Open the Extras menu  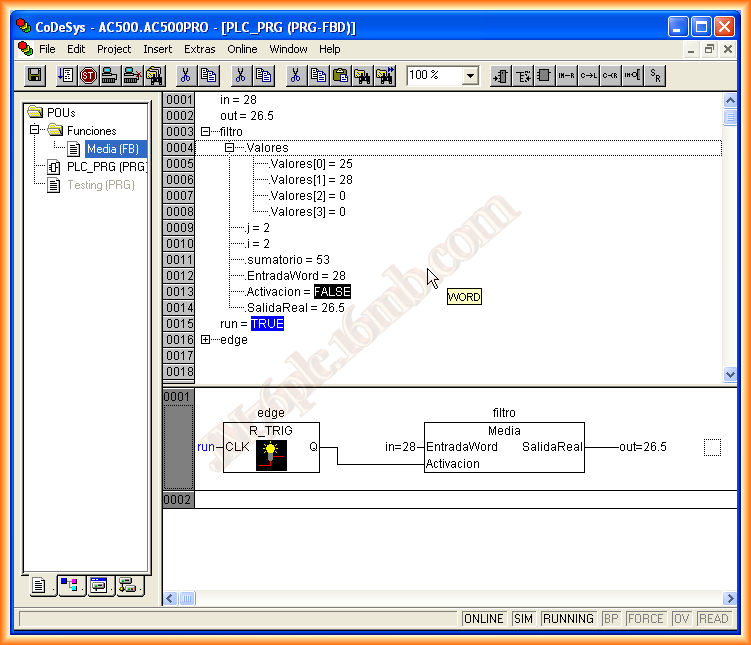(199, 49)
